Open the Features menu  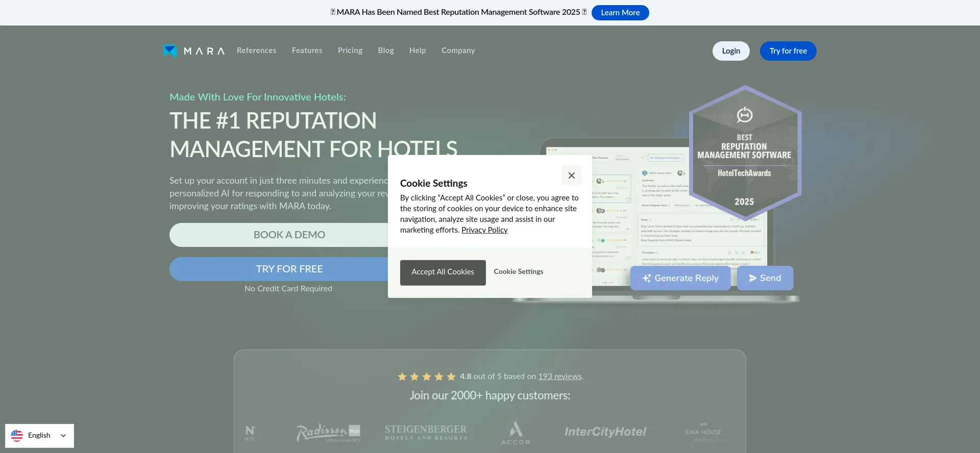click(307, 51)
